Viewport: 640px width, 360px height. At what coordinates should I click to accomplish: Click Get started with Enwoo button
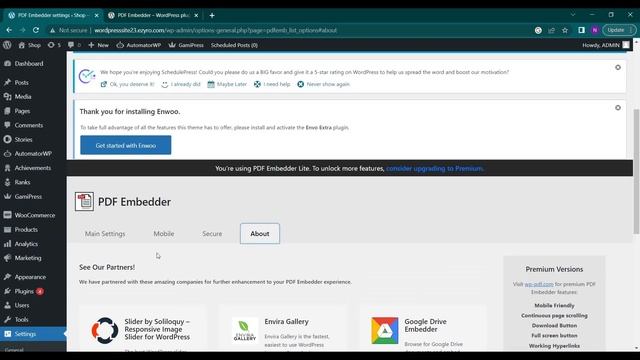126,145
